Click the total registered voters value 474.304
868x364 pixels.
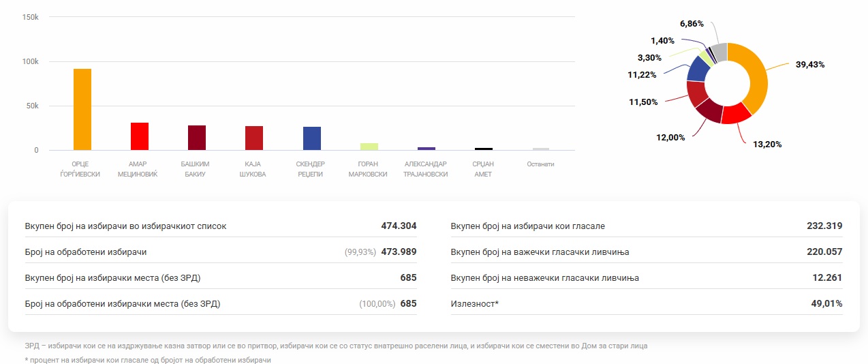(x=399, y=226)
